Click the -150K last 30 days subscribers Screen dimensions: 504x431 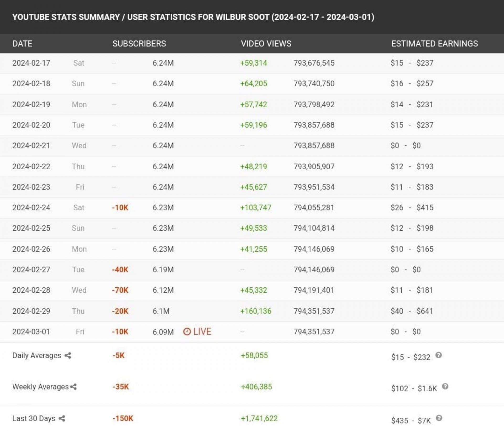tap(123, 418)
